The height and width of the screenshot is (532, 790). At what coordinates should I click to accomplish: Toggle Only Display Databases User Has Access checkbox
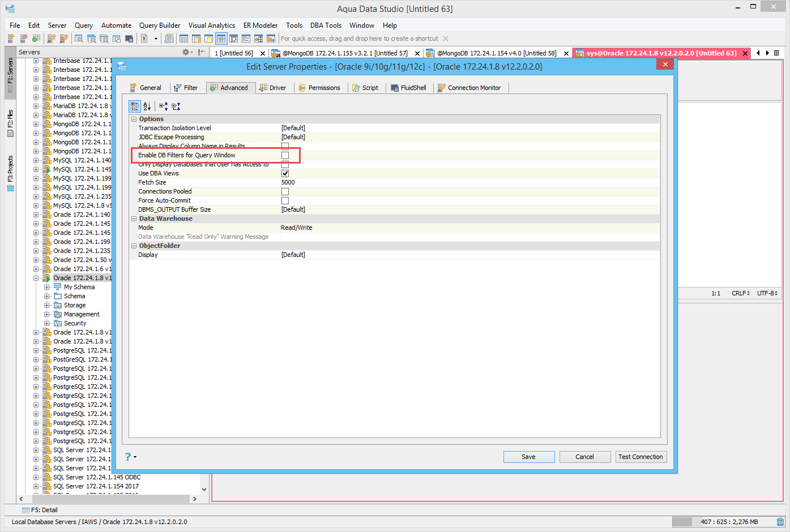285,164
